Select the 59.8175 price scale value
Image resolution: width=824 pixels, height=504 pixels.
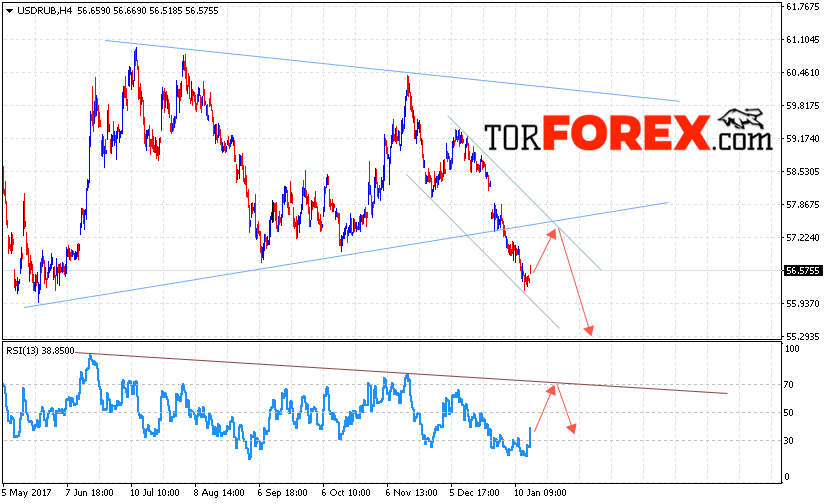click(x=802, y=106)
